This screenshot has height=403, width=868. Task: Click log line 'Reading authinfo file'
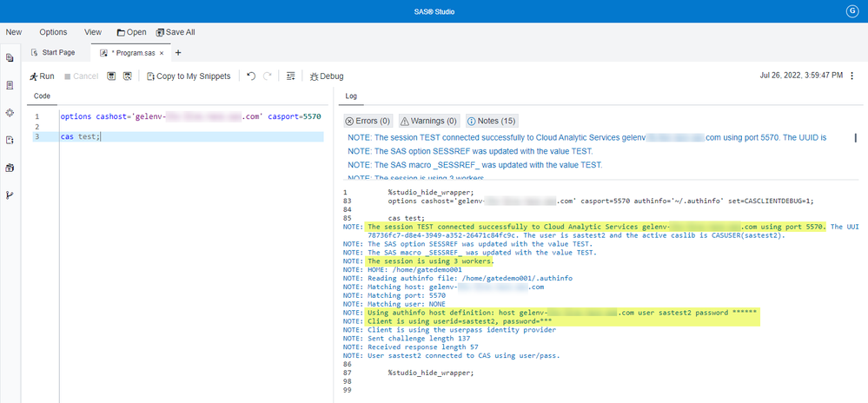[458, 279]
